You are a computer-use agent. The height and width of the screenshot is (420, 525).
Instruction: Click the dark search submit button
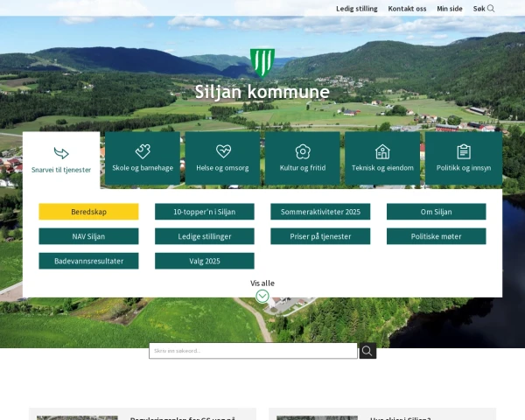click(x=367, y=351)
